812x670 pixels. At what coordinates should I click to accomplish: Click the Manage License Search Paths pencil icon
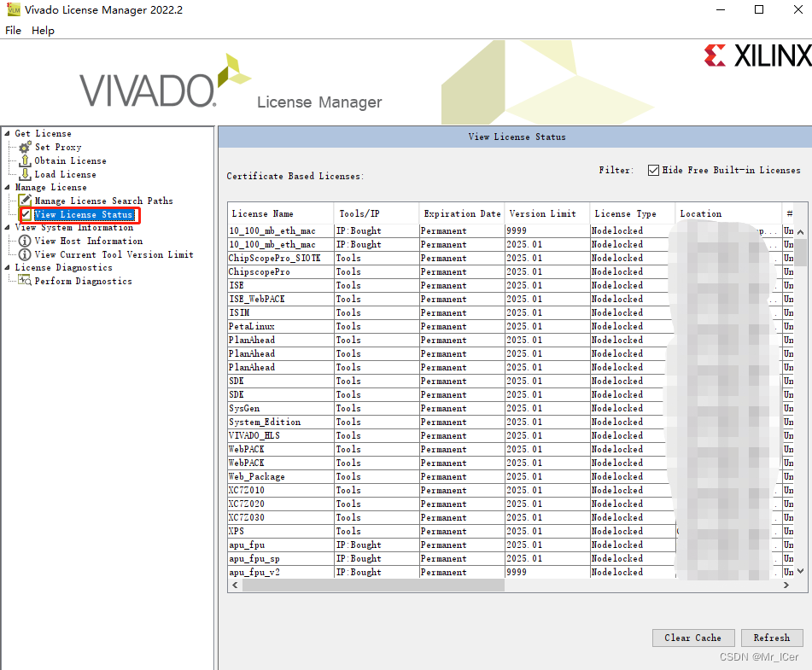pos(25,201)
